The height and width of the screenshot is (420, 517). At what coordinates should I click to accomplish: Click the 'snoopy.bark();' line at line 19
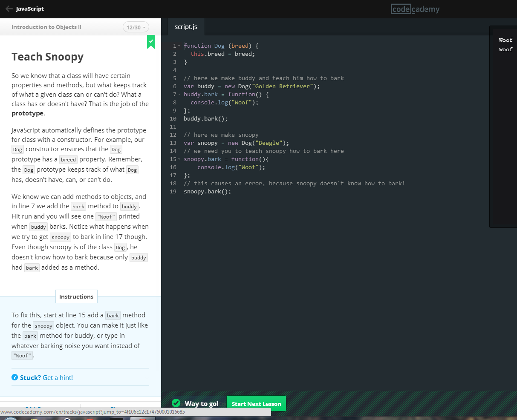[x=207, y=191]
